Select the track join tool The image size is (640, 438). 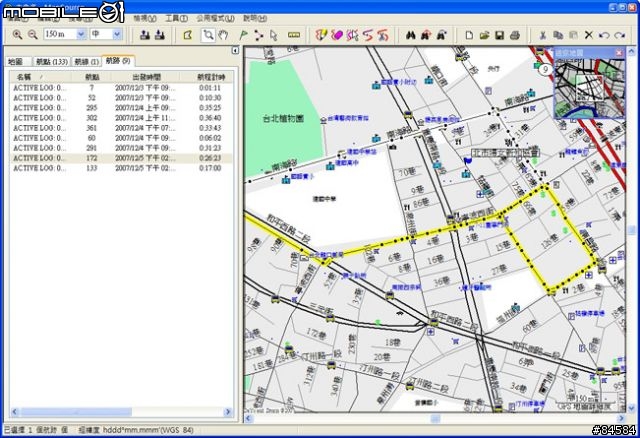368,35
